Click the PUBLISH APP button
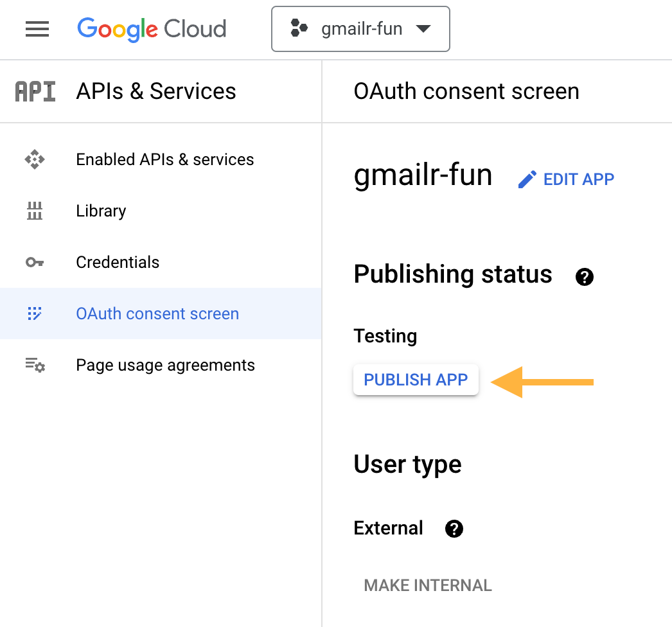This screenshot has height=627, width=672. tap(416, 380)
